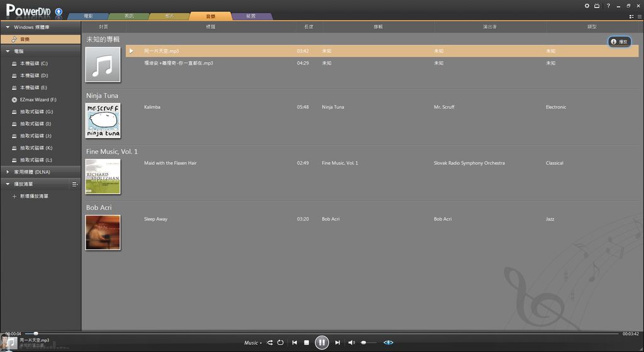Image resolution: width=644 pixels, height=352 pixels.
Task: Open the settings gear icon
Action: click(x=587, y=6)
